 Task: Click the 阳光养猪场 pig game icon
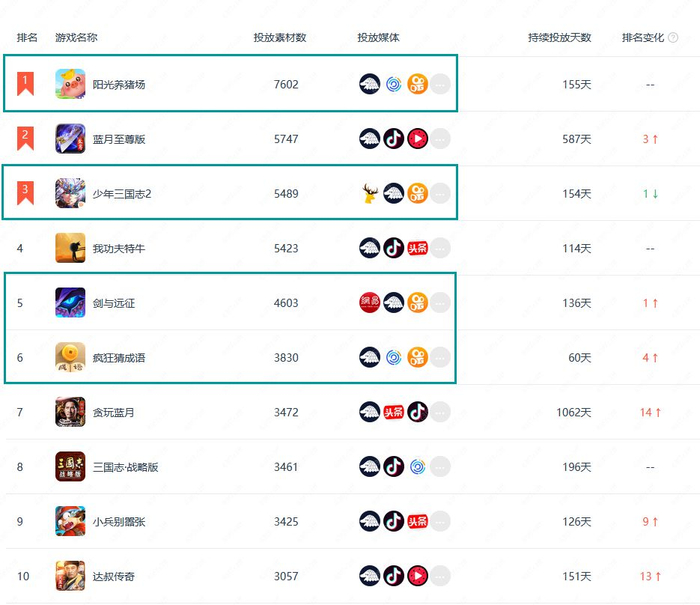click(70, 84)
